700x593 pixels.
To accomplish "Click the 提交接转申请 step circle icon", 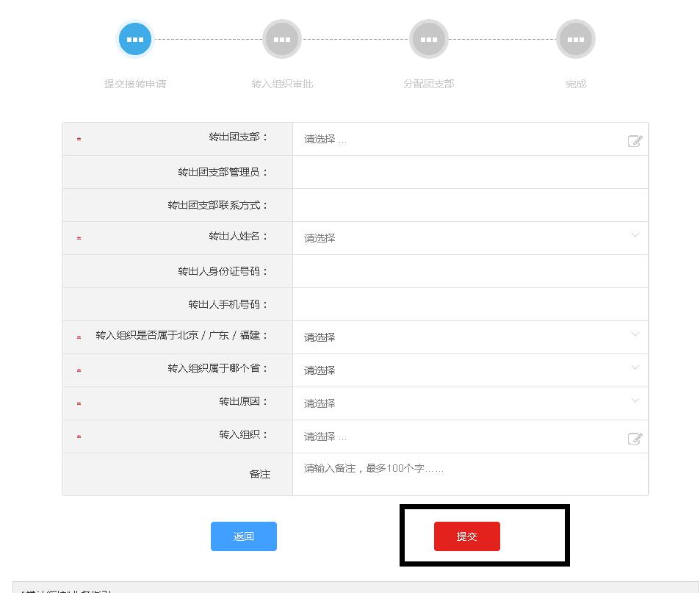I will tap(134, 38).
